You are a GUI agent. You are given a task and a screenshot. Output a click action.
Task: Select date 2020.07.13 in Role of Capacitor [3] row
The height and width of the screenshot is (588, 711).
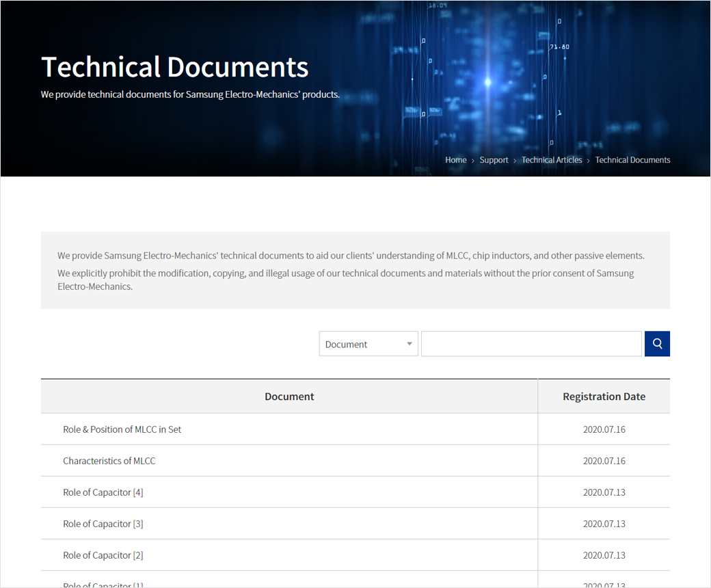coord(604,524)
